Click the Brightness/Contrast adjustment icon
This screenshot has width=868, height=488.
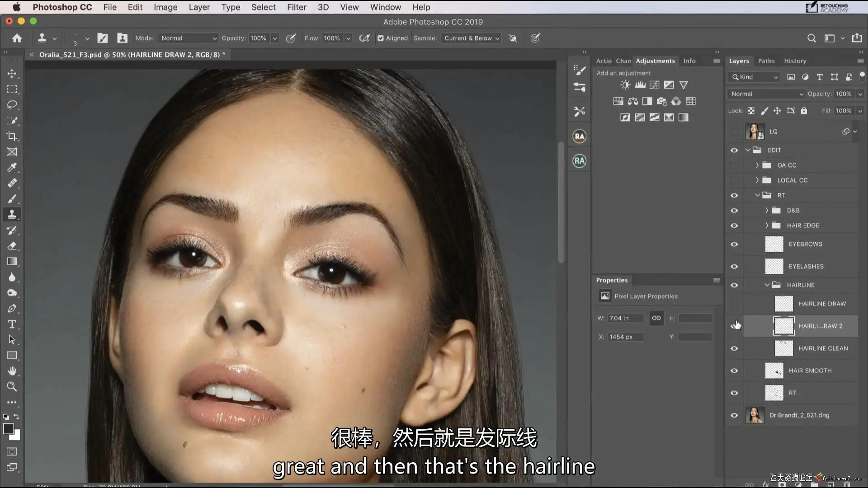pos(625,85)
